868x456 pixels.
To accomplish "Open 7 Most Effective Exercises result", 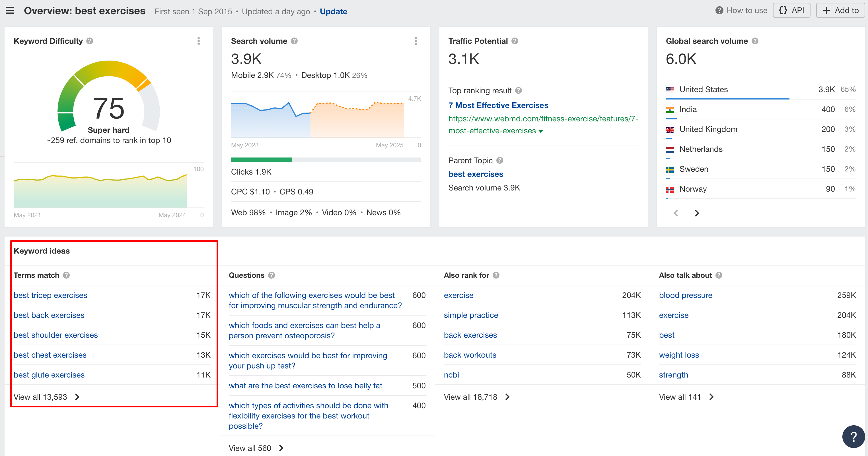I will [498, 105].
